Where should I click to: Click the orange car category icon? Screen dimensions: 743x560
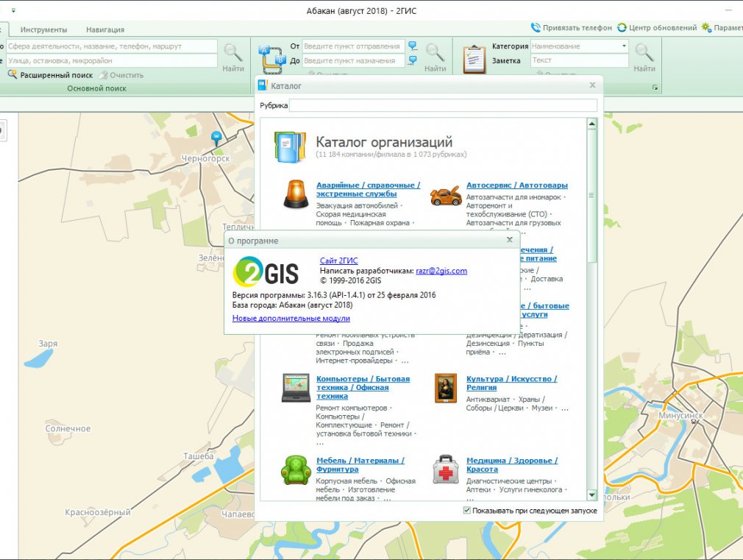[x=445, y=195]
